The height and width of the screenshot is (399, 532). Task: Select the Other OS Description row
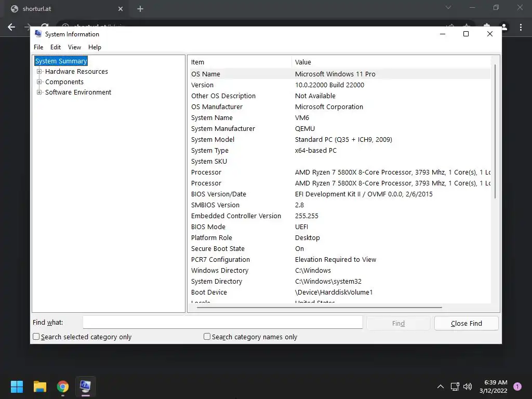pyautogui.click(x=340, y=96)
